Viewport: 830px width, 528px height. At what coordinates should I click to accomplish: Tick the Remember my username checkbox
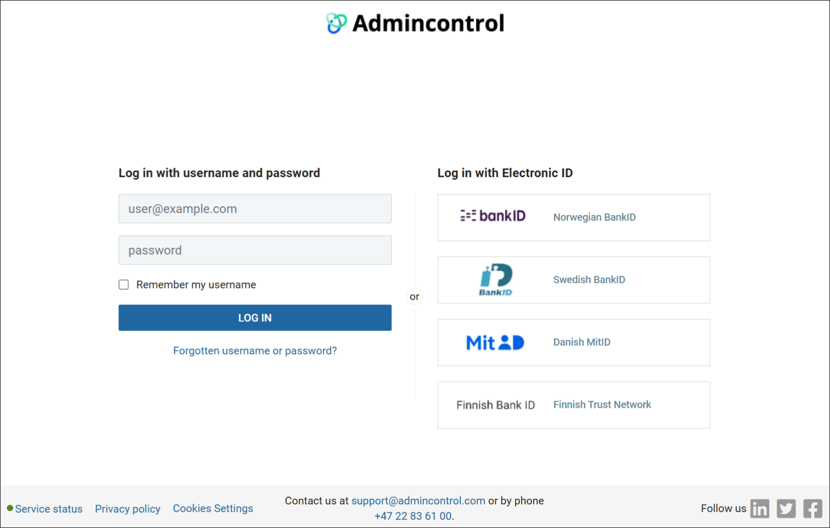click(x=124, y=285)
